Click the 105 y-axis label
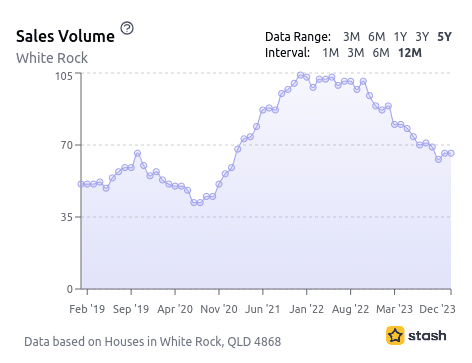This screenshot has width=472, height=363. 64,76
